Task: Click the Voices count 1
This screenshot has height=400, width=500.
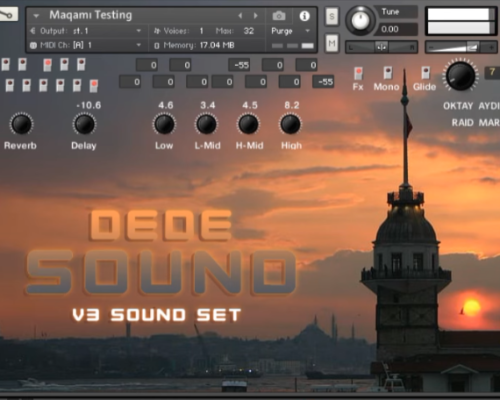Action: tap(201, 31)
